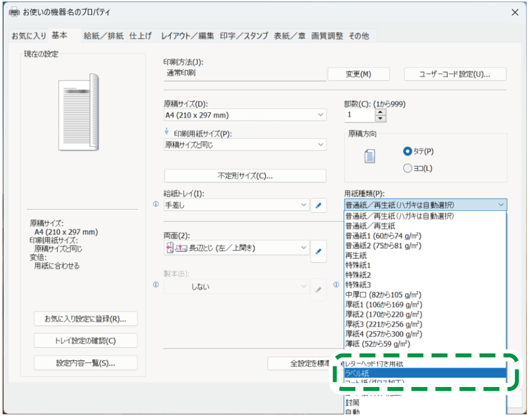
Task: Expand the 印刷用紙サイズ dropdown
Action: [x=245, y=145]
